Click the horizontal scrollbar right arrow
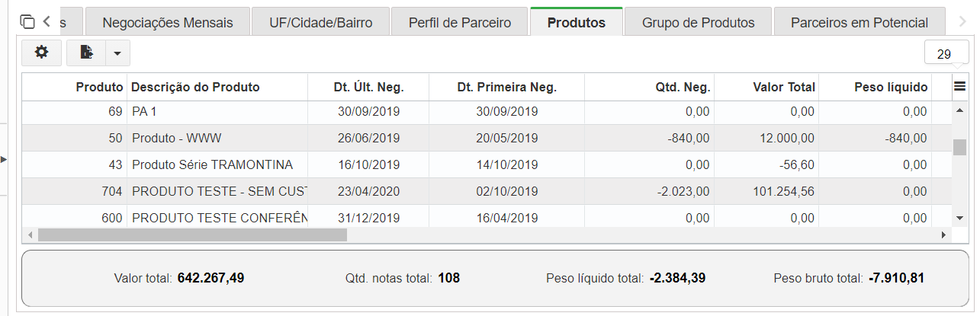Viewport: 980px width, 316px height. point(944,235)
